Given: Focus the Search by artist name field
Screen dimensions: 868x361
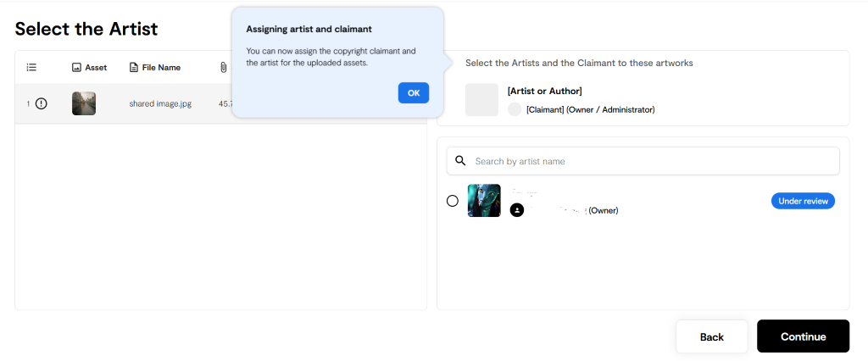Looking at the screenshot, I should (x=643, y=161).
